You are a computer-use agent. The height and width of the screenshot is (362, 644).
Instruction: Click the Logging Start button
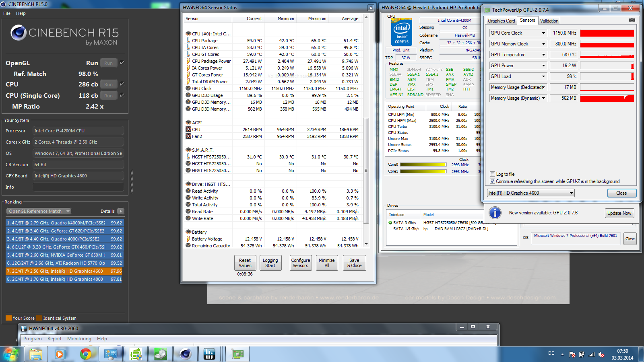click(x=270, y=263)
